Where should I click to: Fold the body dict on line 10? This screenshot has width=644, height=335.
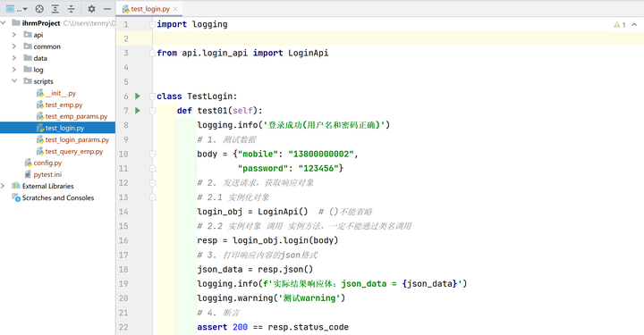(152, 154)
